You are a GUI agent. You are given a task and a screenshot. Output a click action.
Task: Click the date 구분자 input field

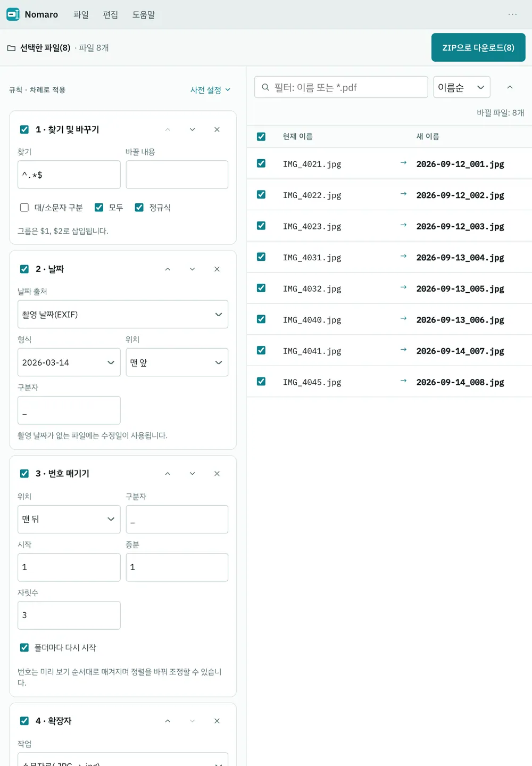point(69,410)
